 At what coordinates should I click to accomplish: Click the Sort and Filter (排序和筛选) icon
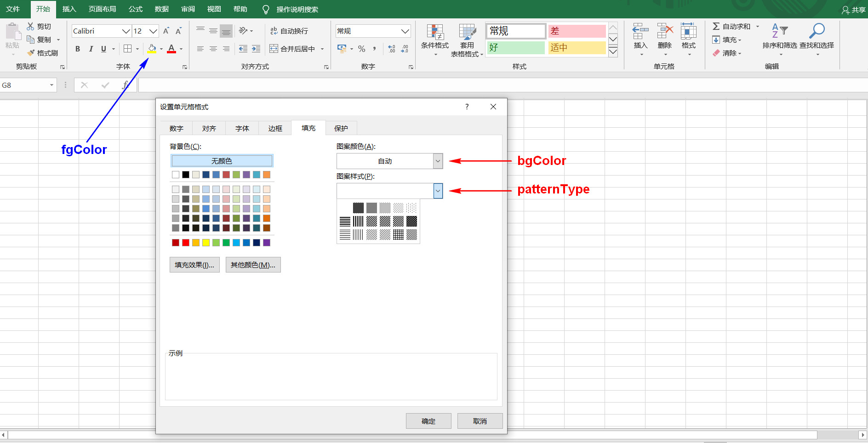(779, 31)
